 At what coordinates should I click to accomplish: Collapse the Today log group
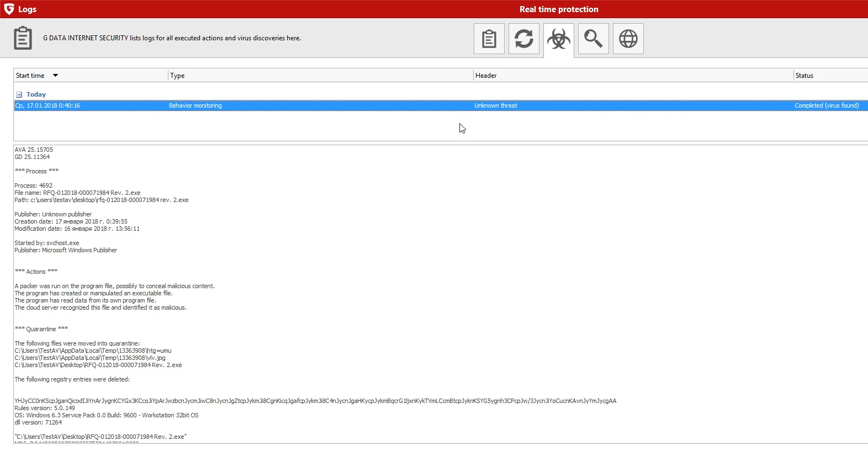(x=19, y=94)
